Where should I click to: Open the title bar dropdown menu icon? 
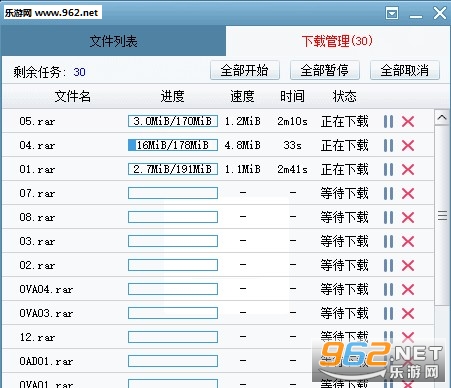point(392,14)
